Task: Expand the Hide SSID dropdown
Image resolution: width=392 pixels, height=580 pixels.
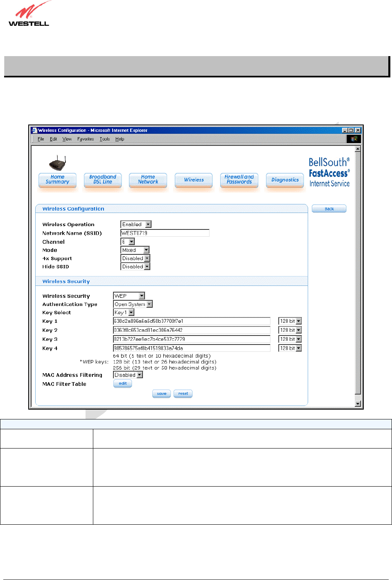Action: tap(147, 267)
